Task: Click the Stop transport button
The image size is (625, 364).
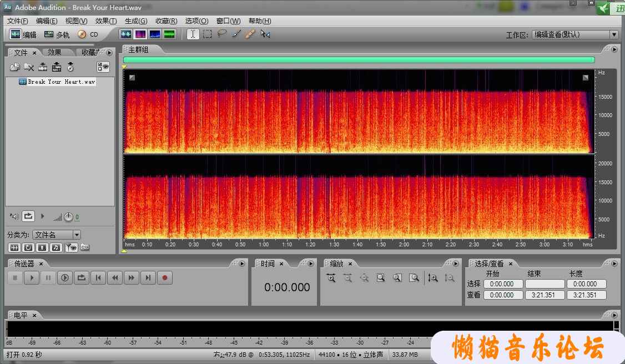Action: [15, 277]
